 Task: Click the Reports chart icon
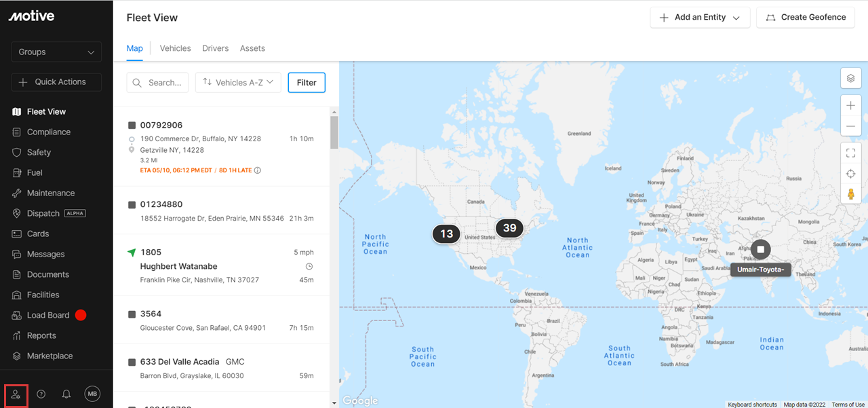pyautogui.click(x=17, y=335)
